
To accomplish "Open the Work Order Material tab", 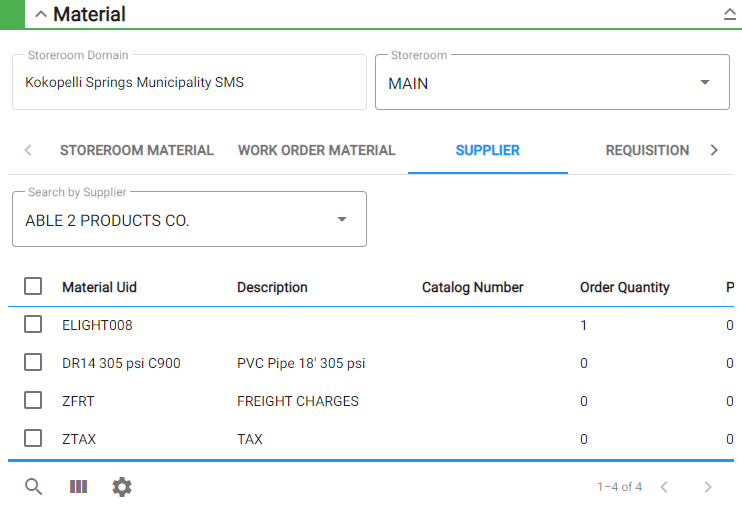I will 316,151.
